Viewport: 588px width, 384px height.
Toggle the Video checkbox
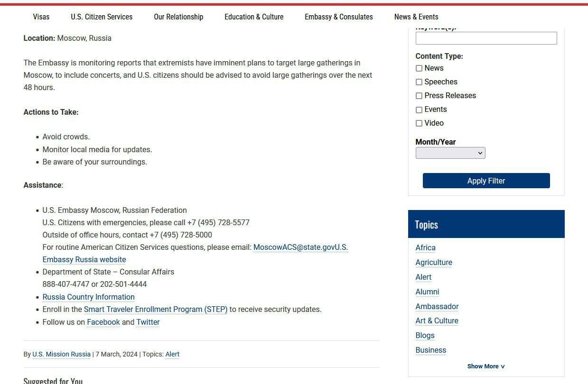pos(419,123)
